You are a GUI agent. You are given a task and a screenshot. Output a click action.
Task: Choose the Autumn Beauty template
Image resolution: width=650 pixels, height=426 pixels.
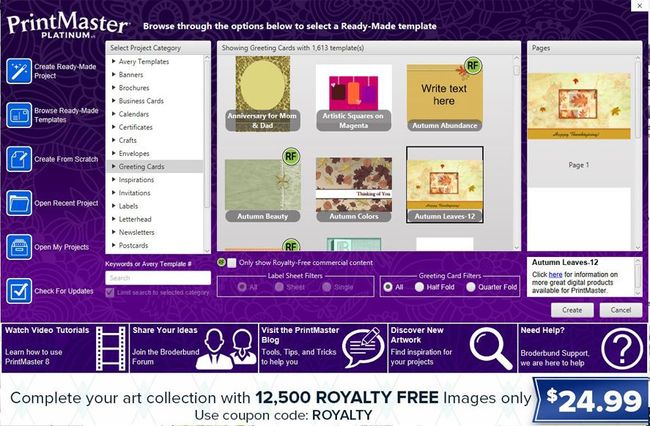[x=263, y=189]
